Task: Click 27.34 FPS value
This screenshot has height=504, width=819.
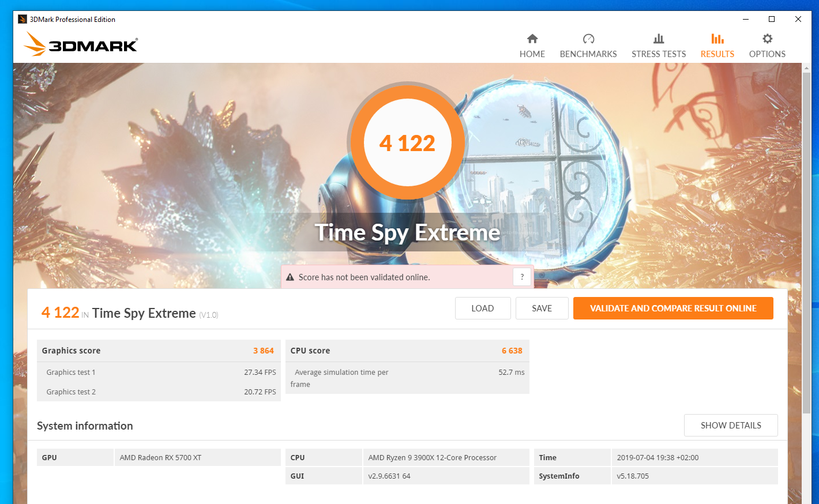Action: pos(260,373)
